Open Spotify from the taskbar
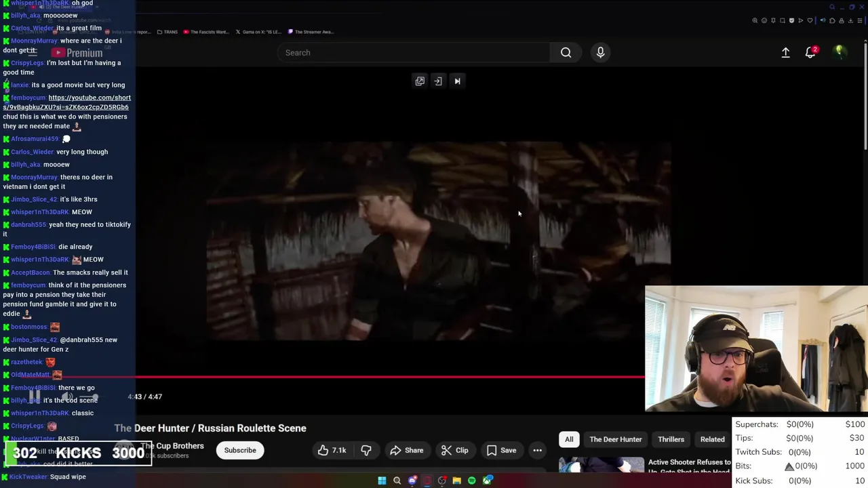This screenshot has width=868, height=488. point(472,481)
